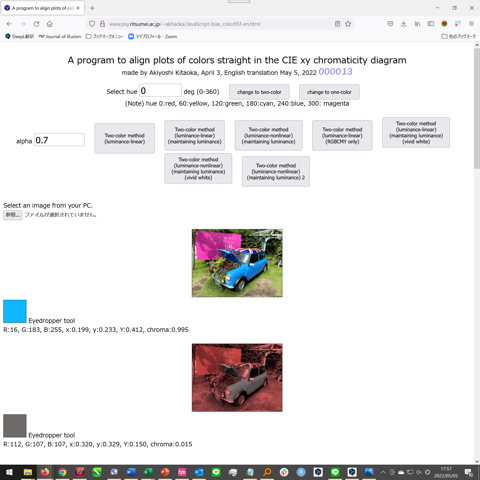
Task: Open file chooser button under Select an image
Action: click(x=13, y=215)
